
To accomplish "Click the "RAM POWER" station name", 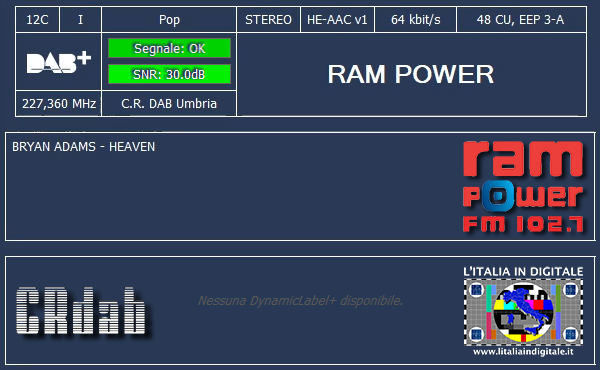I will click(x=411, y=74).
